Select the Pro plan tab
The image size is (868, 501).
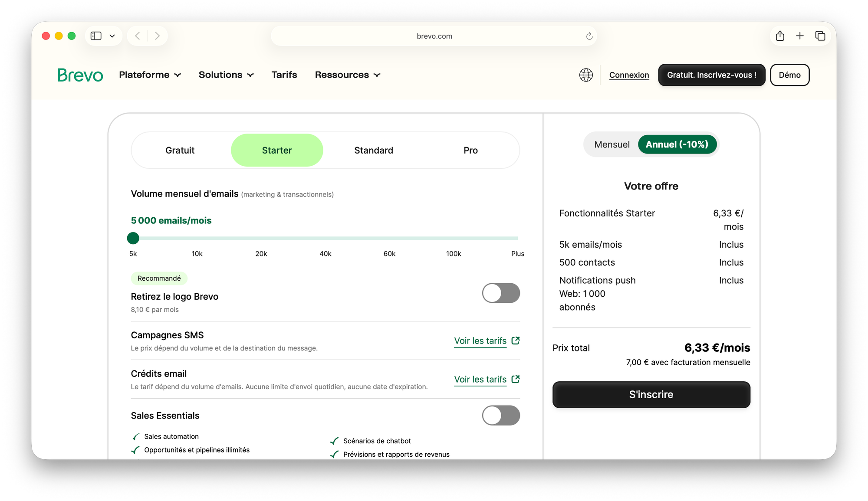point(470,150)
